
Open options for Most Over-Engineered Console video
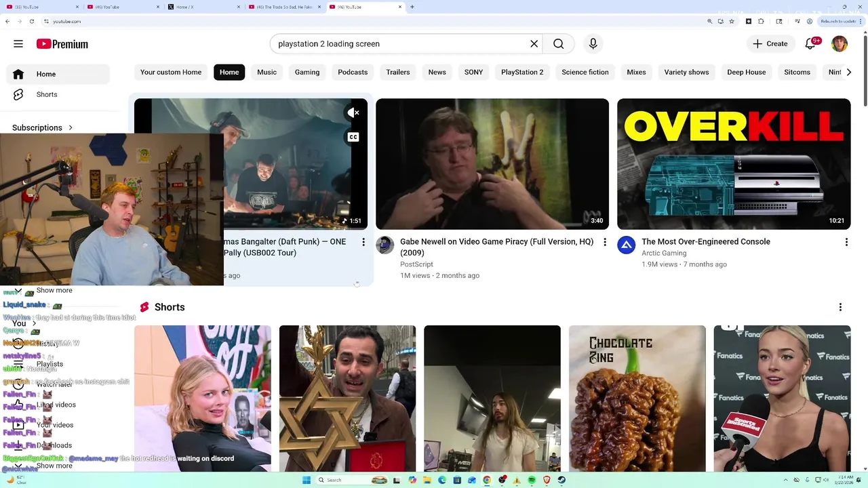pyautogui.click(x=846, y=242)
